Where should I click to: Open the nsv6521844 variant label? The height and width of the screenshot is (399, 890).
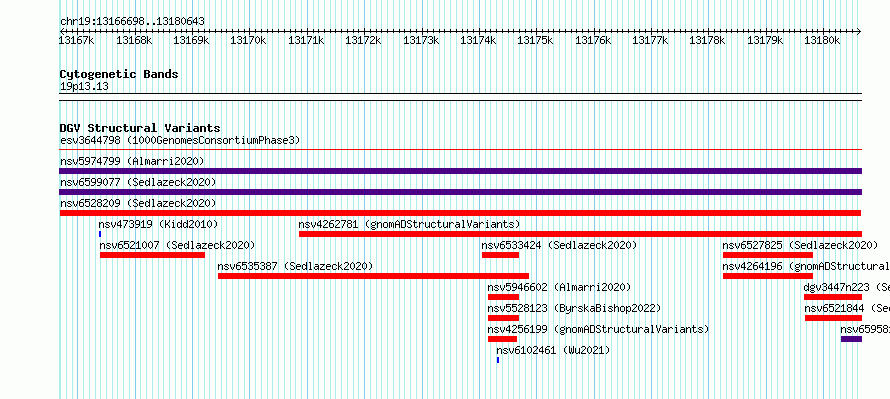click(847, 308)
